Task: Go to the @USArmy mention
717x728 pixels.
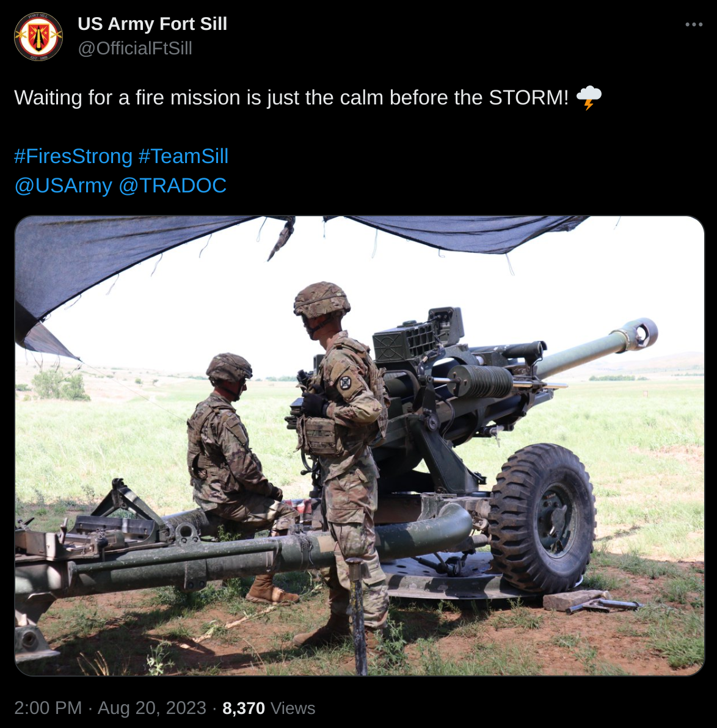Action: pos(63,185)
